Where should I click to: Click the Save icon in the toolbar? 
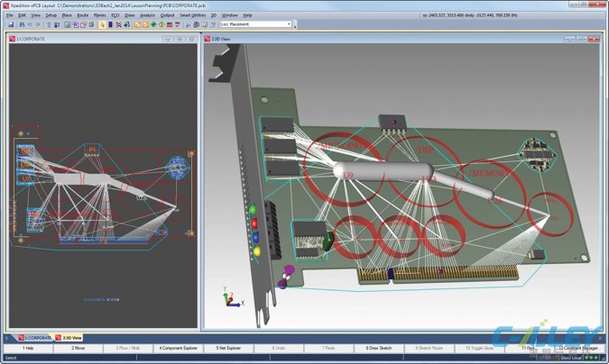tap(11, 24)
